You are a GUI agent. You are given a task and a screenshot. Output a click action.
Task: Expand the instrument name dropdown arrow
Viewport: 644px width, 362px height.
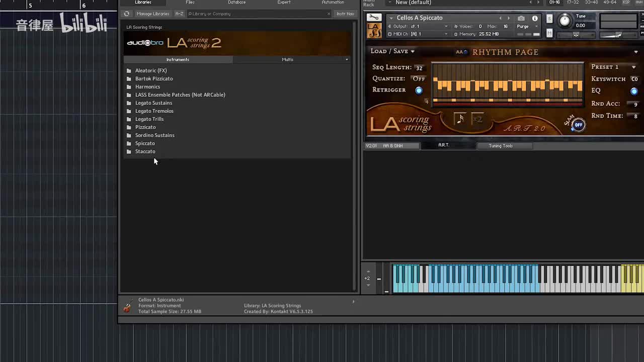(391, 18)
